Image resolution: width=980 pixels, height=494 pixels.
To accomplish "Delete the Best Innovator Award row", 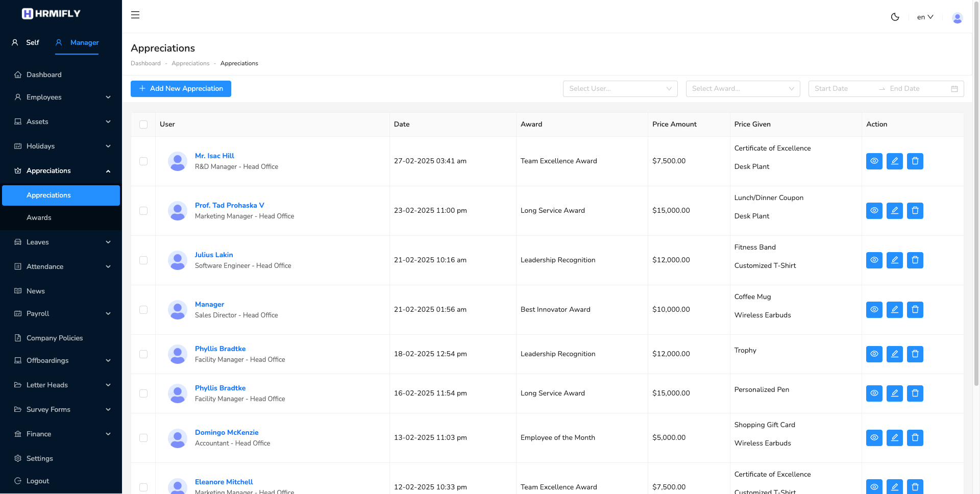I will pyautogui.click(x=915, y=310).
